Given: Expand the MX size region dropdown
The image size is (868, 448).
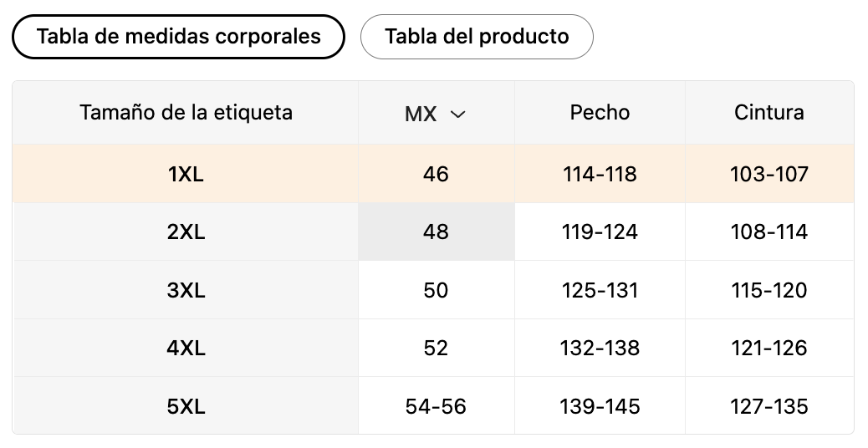Looking at the screenshot, I should click(x=435, y=114).
